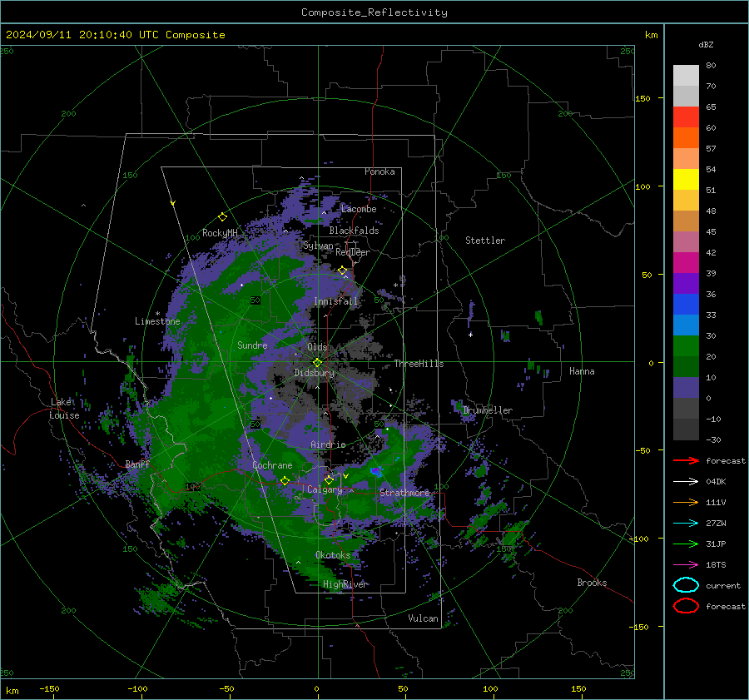Click the Strathmore city label
The image size is (749, 700).
tap(404, 493)
